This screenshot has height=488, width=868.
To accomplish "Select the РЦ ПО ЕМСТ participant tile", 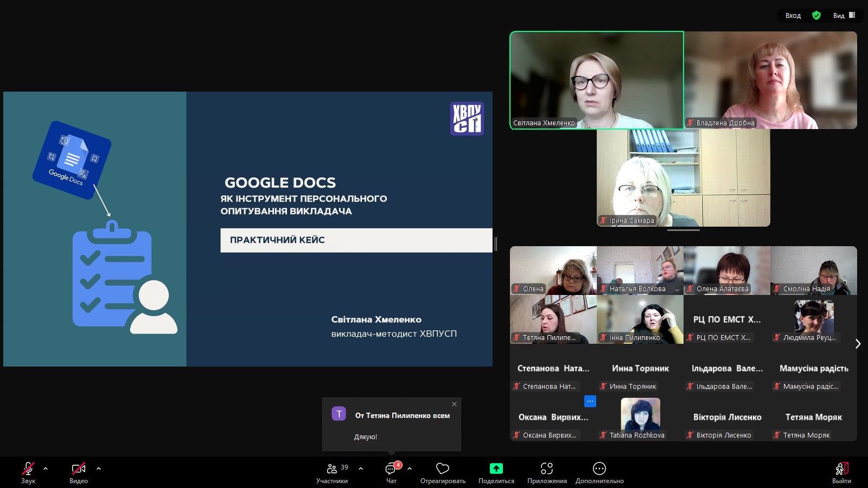I will point(727,319).
